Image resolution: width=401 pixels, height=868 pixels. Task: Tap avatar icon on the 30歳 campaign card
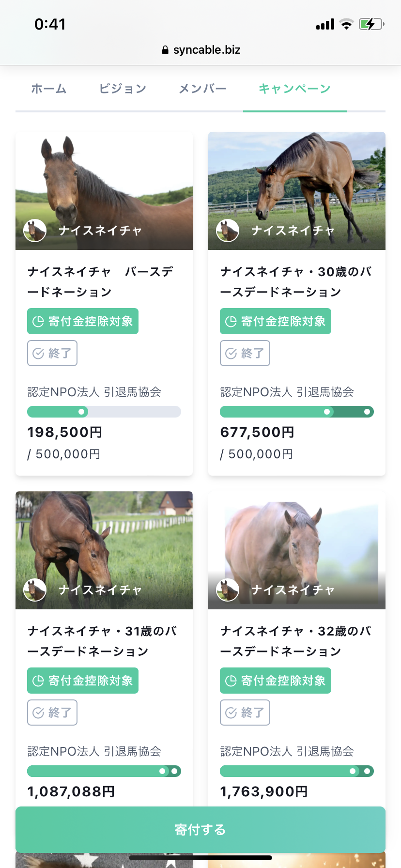click(228, 230)
